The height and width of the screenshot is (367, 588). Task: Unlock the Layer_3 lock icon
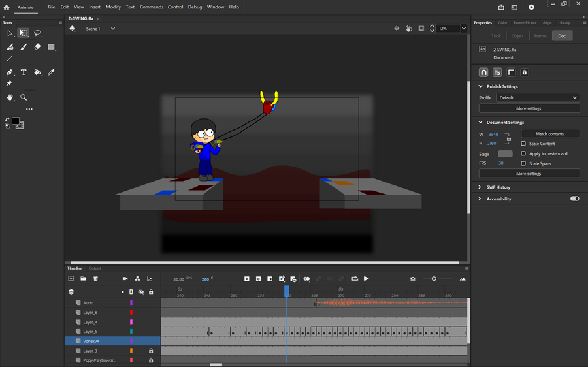pyautogui.click(x=151, y=351)
